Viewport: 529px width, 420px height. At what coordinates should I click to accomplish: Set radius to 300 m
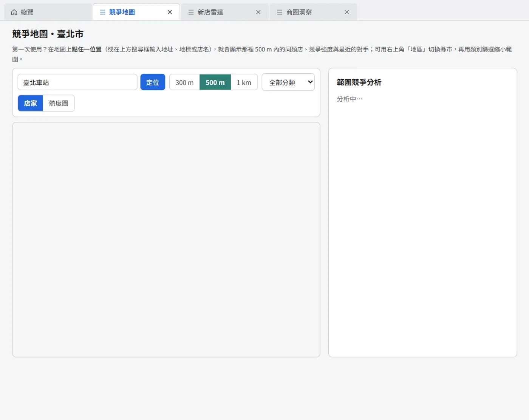(184, 82)
